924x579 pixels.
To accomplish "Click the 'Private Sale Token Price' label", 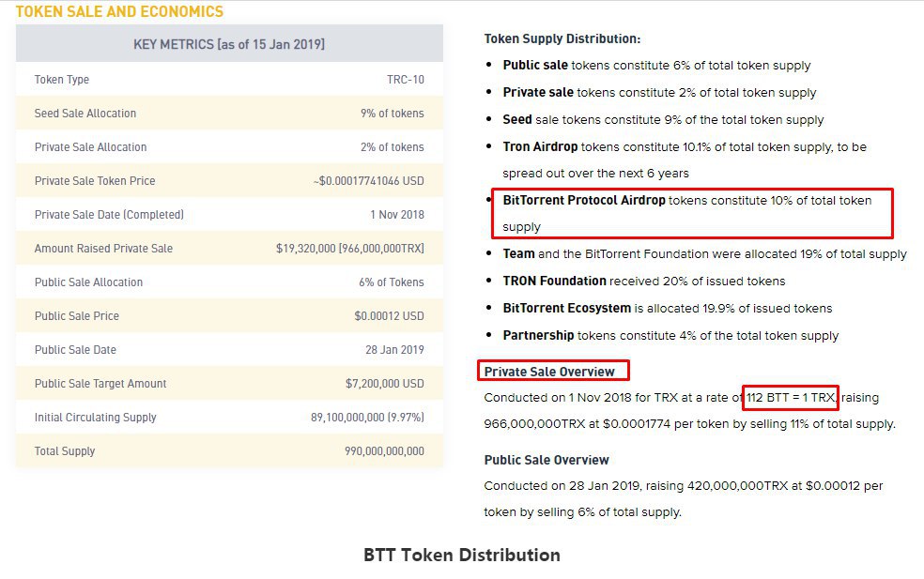I will point(95,181).
